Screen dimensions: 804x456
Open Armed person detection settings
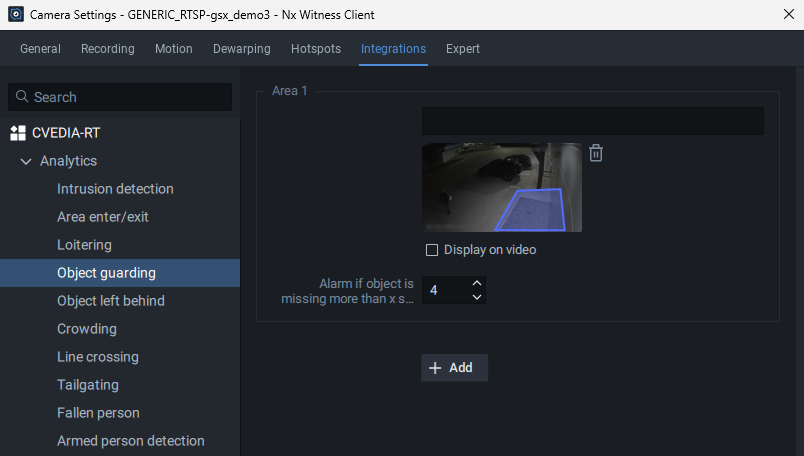click(x=130, y=441)
